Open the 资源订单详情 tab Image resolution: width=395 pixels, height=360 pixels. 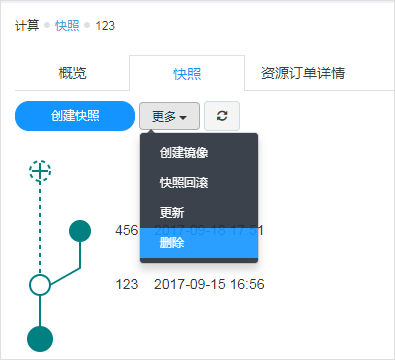(x=303, y=73)
